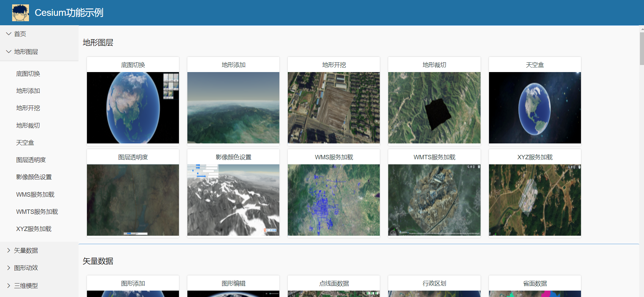Click the cartoon avatar logo in header

coord(20,13)
